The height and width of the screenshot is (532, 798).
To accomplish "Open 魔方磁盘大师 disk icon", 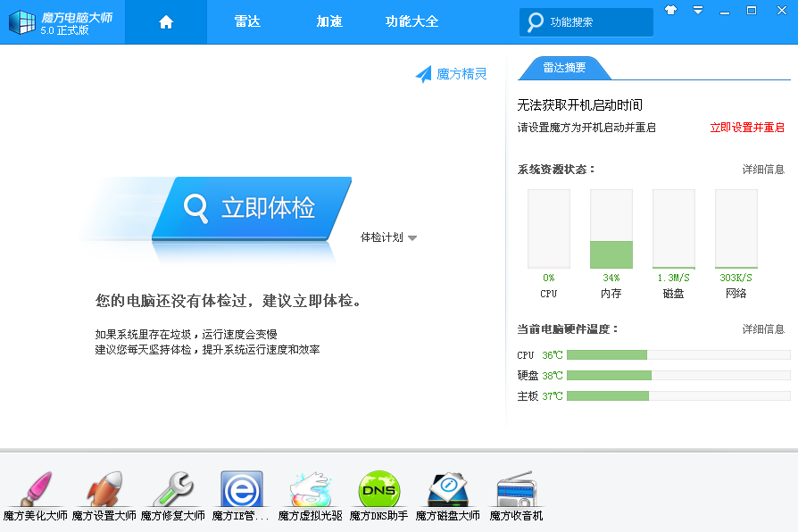I will pyautogui.click(x=447, y=490).
